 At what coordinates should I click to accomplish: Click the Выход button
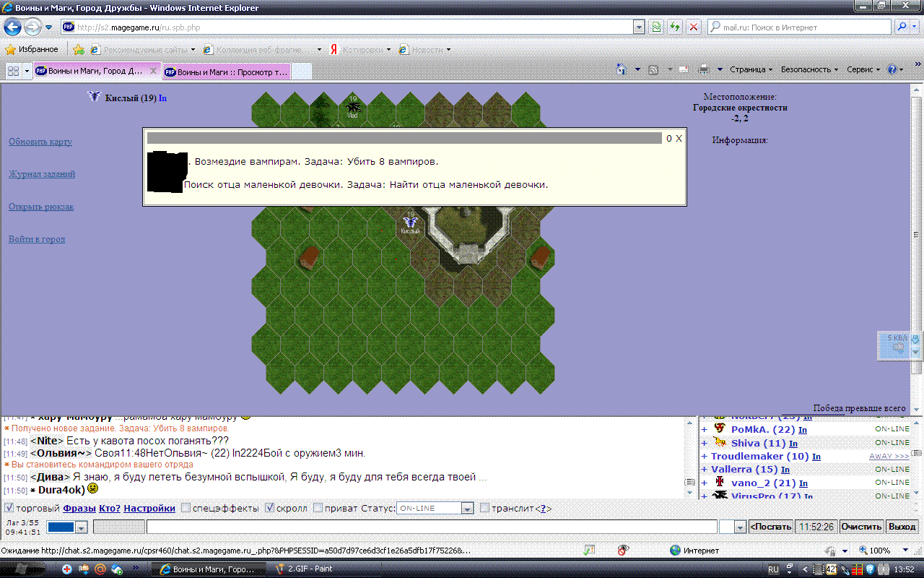pyautogui.click(x=902, y=527)
